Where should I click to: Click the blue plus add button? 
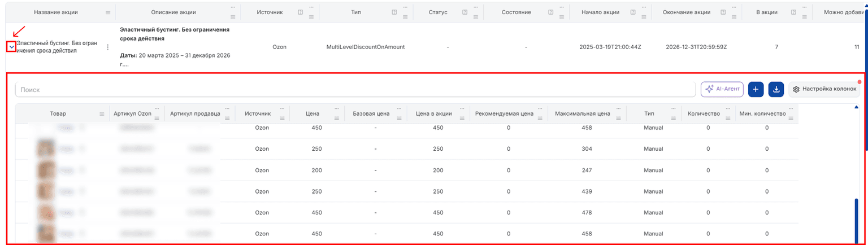(756, 89)
